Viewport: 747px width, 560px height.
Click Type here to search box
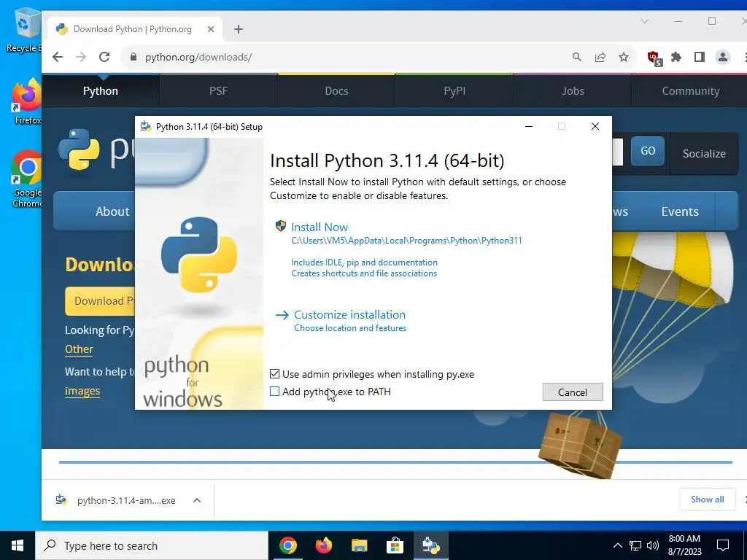point(152,545)
